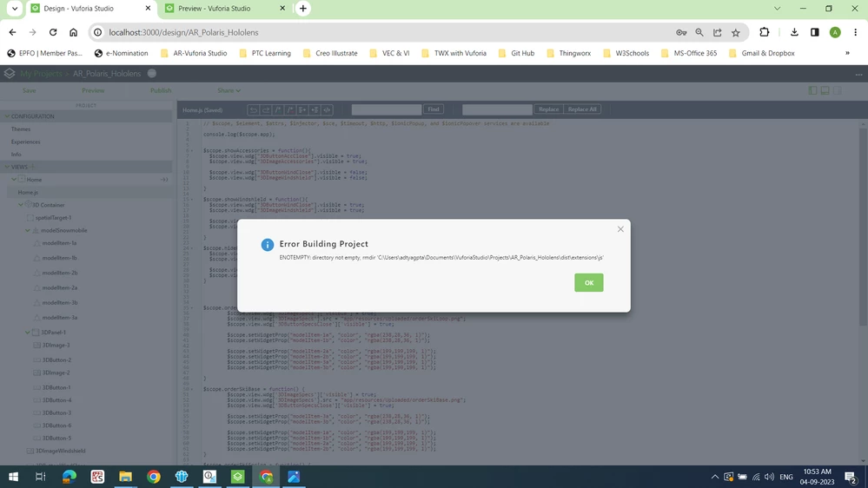Open the browser zoom magnifier icon
Screen dimensions: 868x488
pos(699,33)
